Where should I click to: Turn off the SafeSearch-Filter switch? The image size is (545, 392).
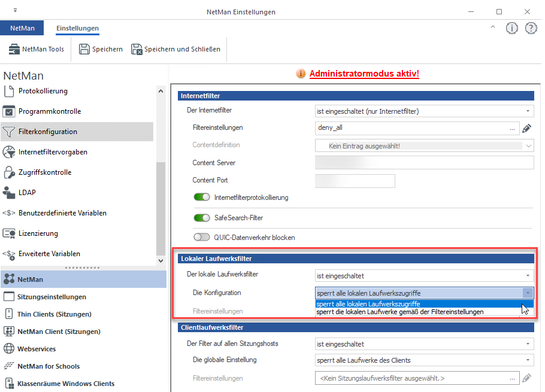coord(202,218)
